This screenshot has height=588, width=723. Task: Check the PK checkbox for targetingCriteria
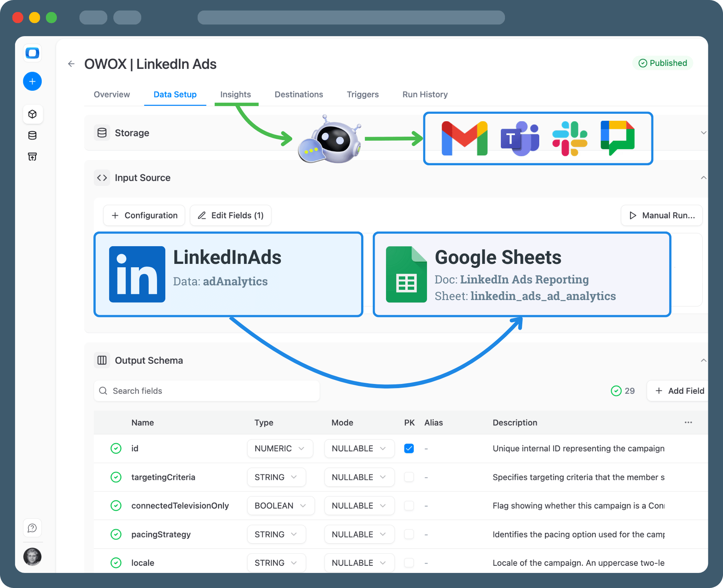409,477
